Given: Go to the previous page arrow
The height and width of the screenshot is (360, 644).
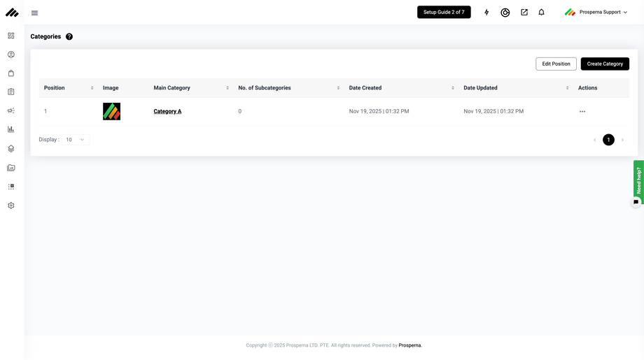Looking at the screenshot, I should pyautogui.click(x=595, y=140).
